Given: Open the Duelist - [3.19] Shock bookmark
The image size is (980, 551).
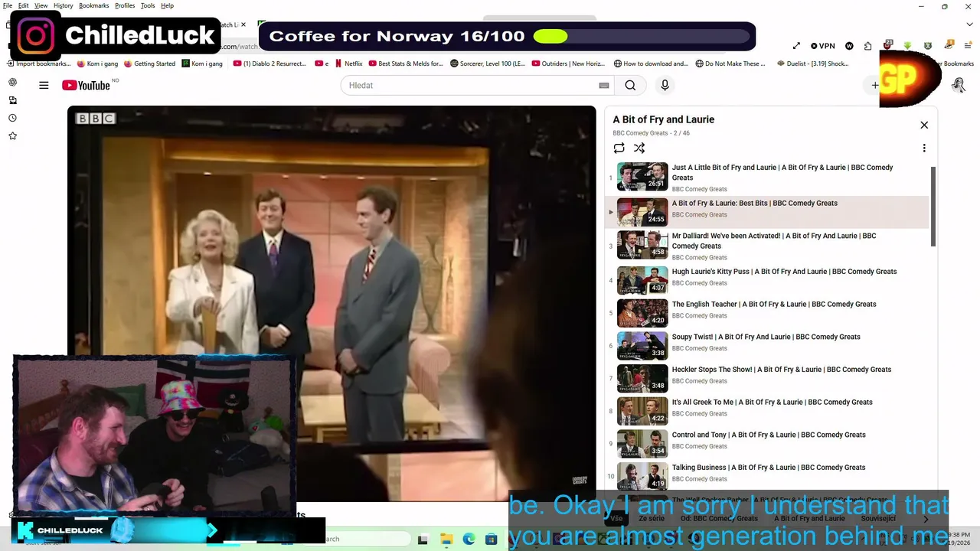Looking at the screenshot, I should pos(812,64).
